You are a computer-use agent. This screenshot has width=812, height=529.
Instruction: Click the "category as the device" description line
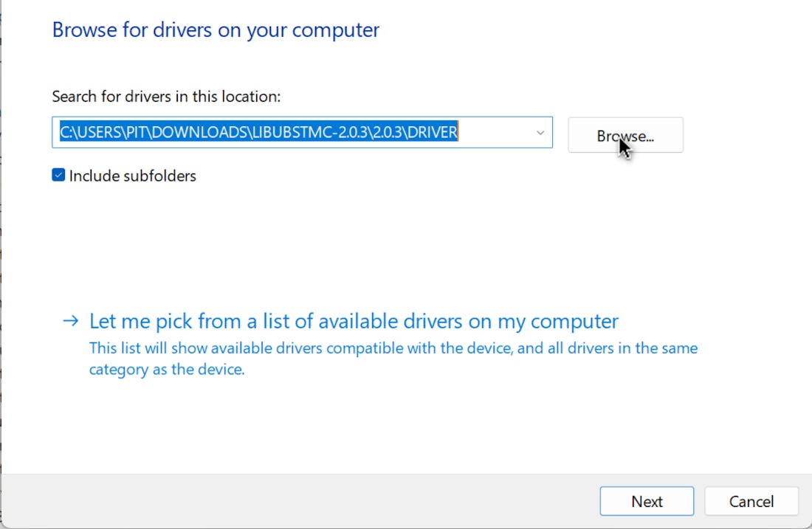(167, 370)
